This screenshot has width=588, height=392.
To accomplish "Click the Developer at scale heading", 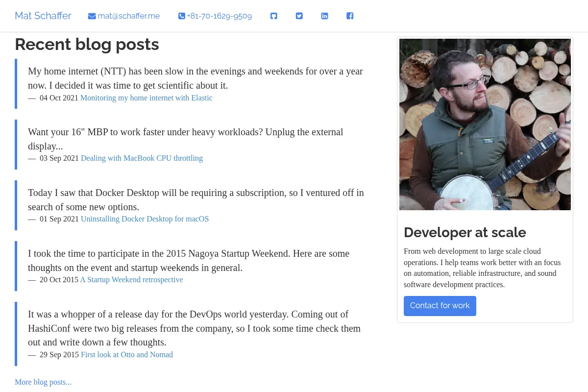I will point(465,232).
